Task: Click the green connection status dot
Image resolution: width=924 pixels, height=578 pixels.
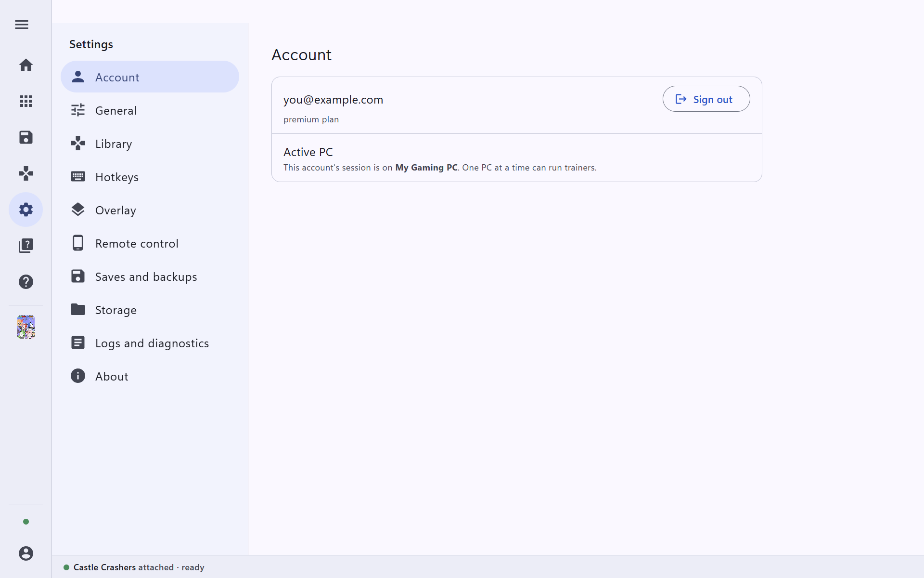Action: 26,522
